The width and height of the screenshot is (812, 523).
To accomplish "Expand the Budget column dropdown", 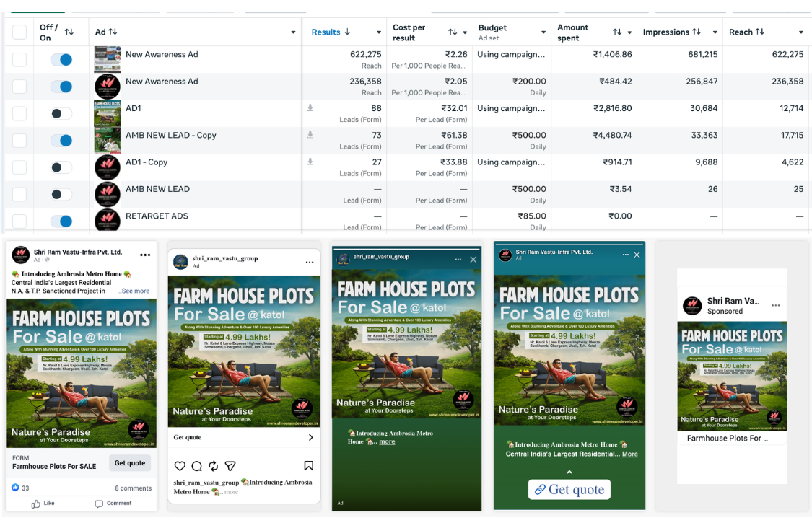I will coord(543,32).
